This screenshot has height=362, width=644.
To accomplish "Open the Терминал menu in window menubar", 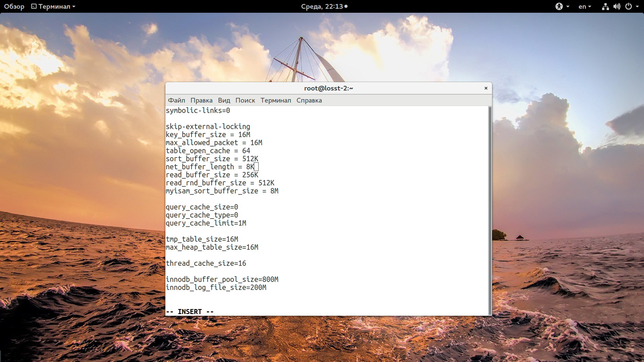I will (x=276, y=100).
